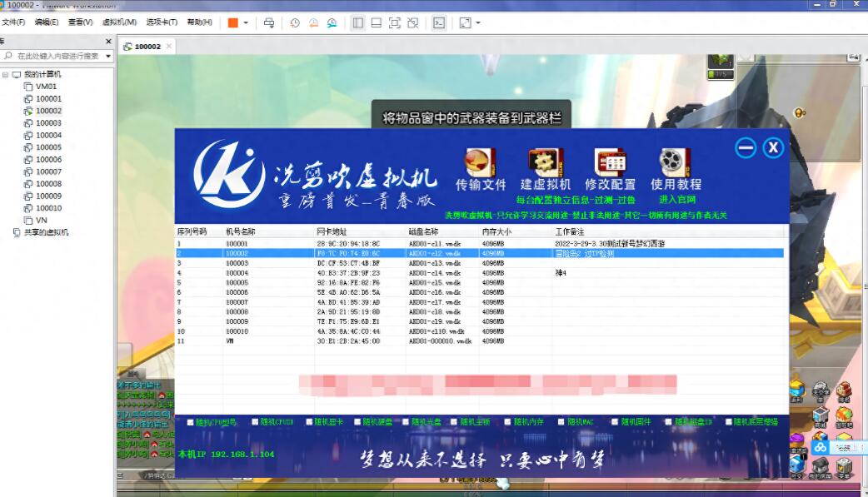Collapse the 我的计算机 tree node
868x497 pixels.
[x=5, y=74]
